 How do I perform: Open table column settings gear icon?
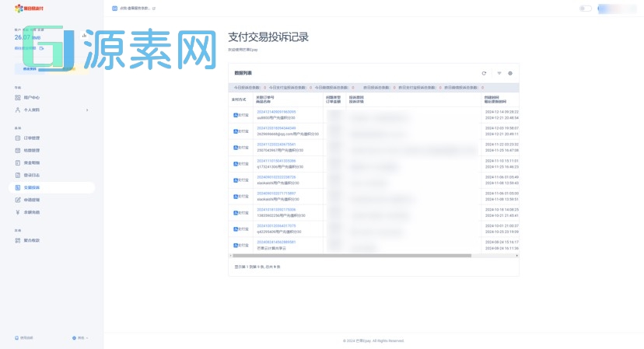510,73
